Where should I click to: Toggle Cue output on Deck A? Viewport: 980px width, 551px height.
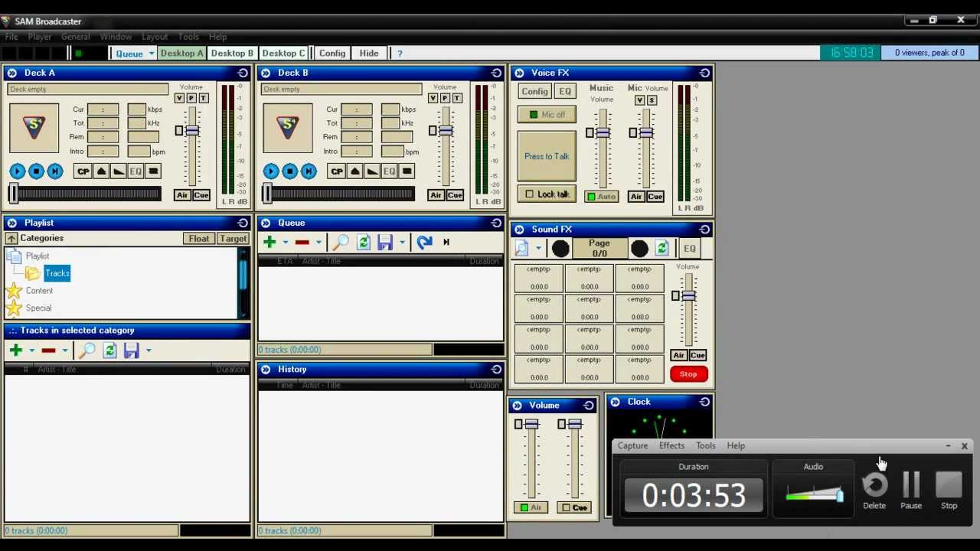[x=201, y=195]
